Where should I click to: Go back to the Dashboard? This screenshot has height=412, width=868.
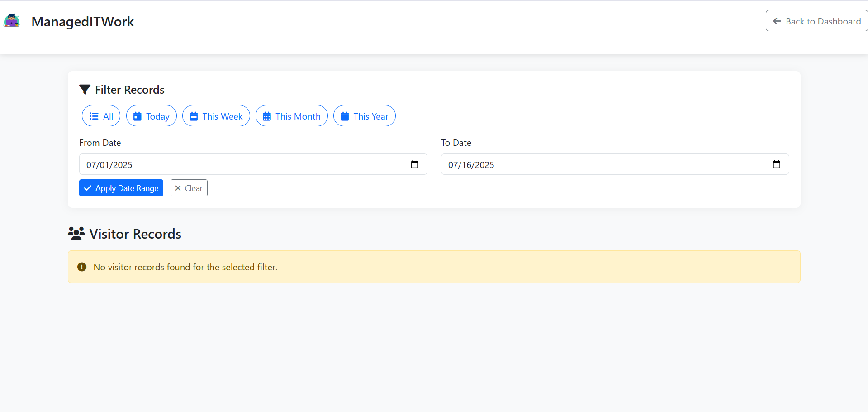816,21
